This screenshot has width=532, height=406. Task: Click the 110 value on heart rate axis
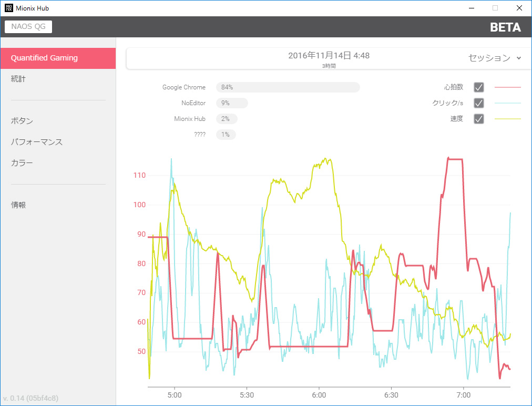pos(139,175)
